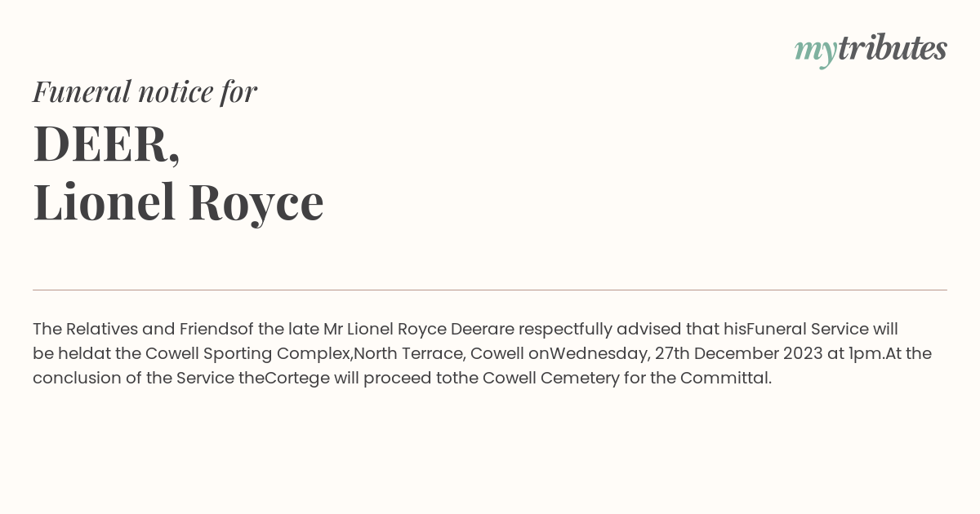Click "North Terrace, Cowell" address text

point(439,354)
